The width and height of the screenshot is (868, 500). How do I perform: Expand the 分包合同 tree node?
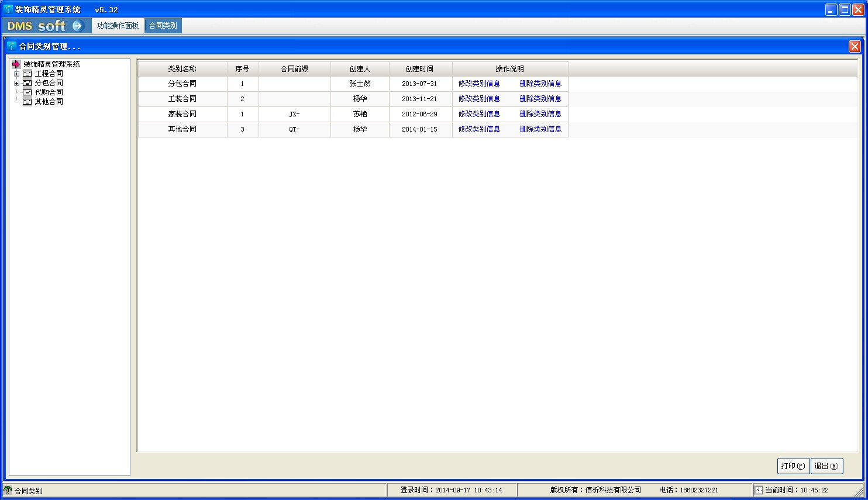(x=16, y=83)
